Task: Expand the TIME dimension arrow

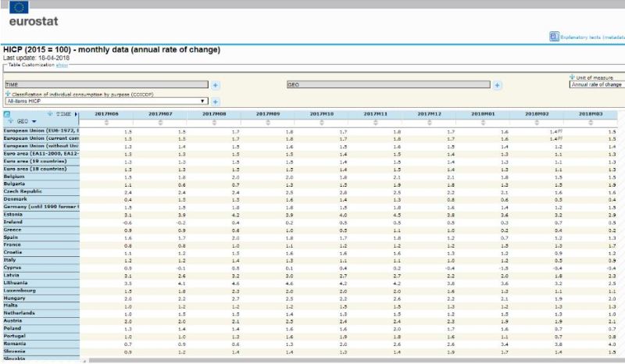Action: tap(75, 114)
